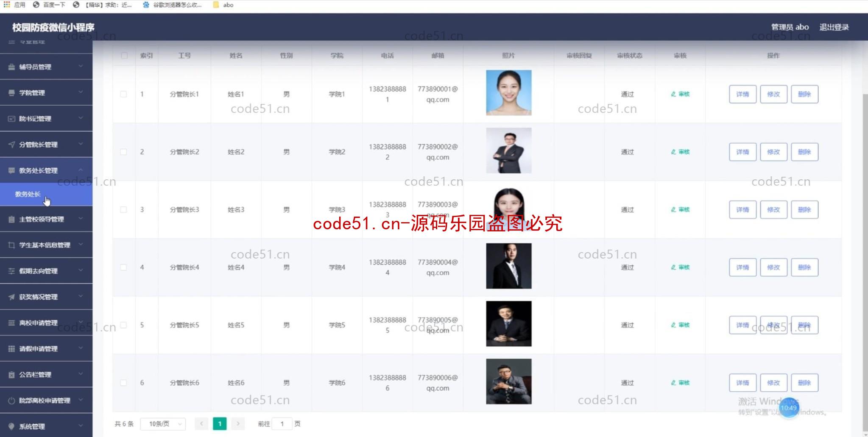Open the abo bookmark folder
This screenshot has width=868, height=437.
[x=223, y=5]
